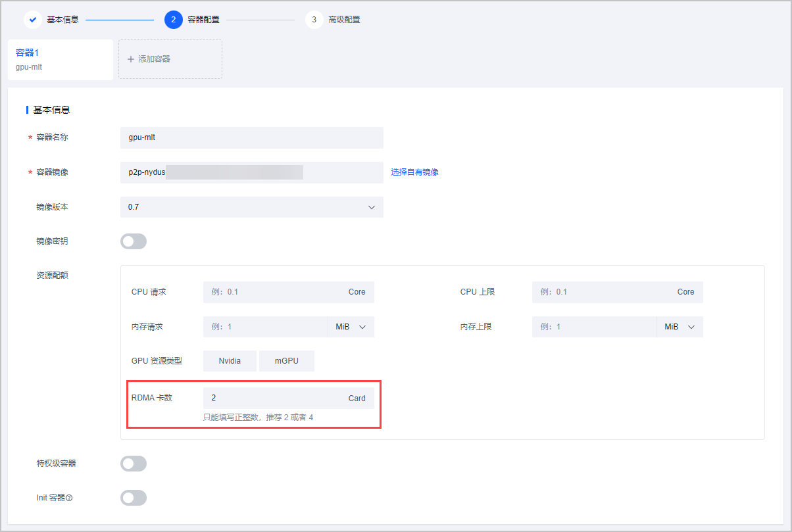
Task: Click the 内存上限 value input
Action: (x=594, y=327)
